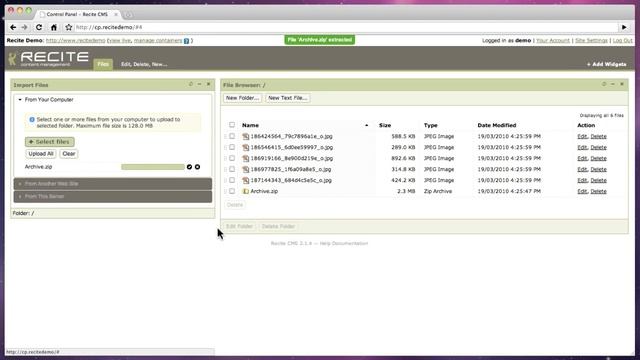Toggle sort arrow in Name column
640x360 pixels.
367,126
